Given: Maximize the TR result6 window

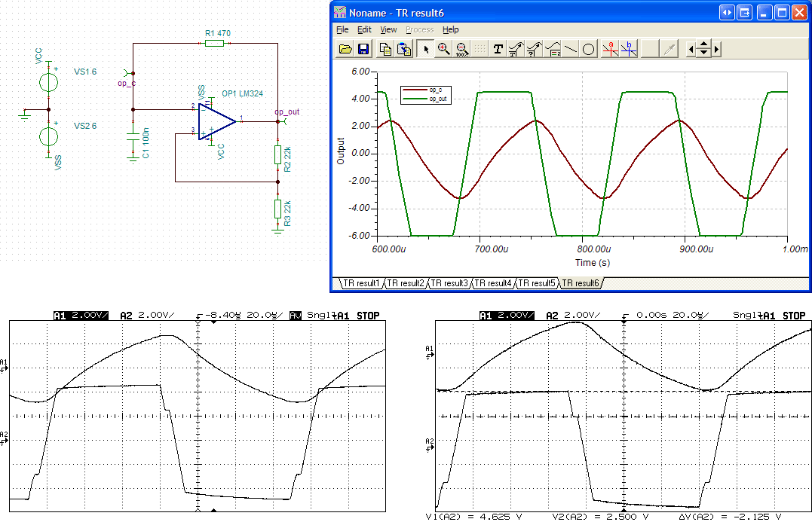Looking at the screenshot, I should pyautogui.click(x=782, y=12).
